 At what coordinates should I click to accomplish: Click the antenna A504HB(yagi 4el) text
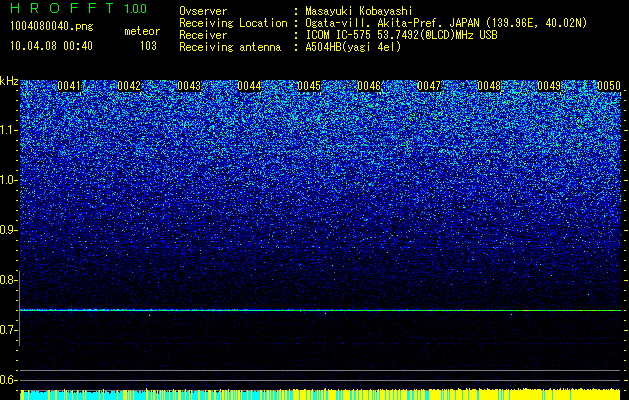pos(353,47)
